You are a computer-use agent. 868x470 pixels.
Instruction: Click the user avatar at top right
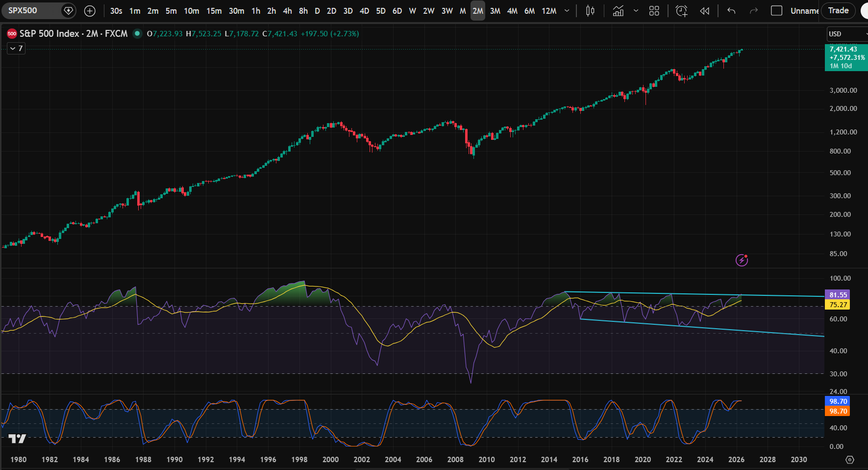(x=865, y=11)
